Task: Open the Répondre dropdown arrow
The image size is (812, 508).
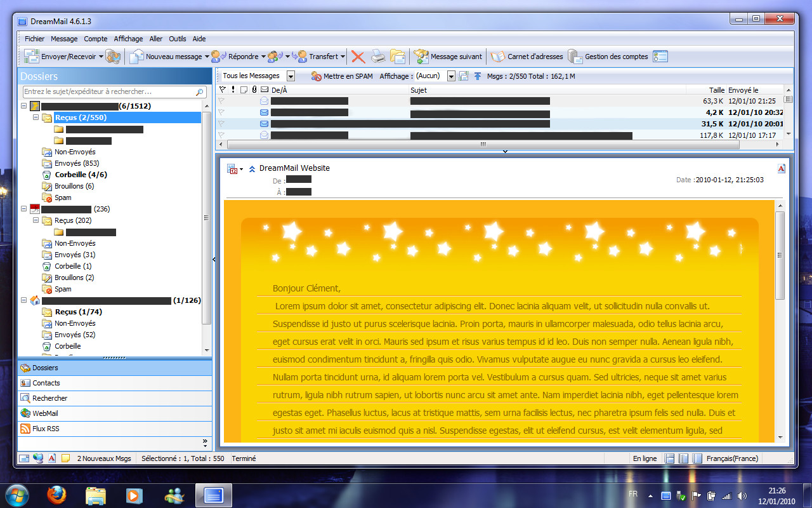Action: (263, 57)
